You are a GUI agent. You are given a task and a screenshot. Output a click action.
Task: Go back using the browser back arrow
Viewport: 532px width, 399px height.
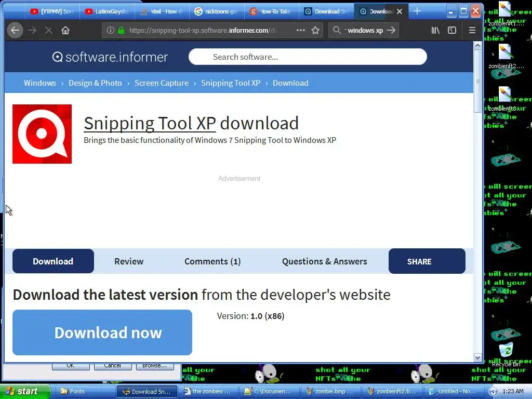pos(15,31)
